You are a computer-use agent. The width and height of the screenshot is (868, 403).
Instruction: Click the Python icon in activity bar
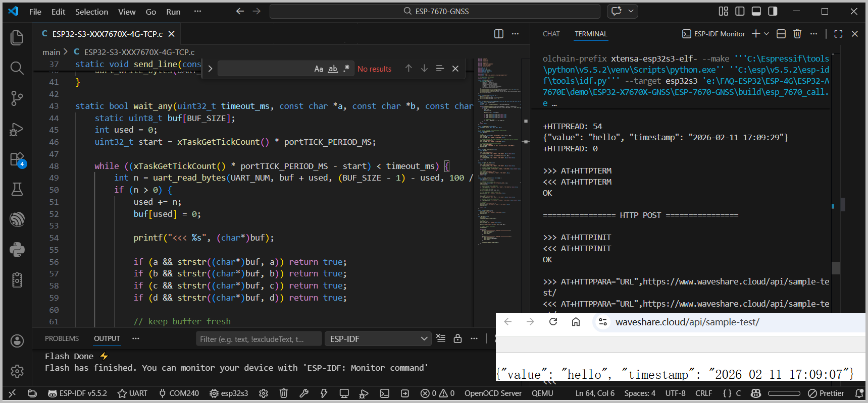(x=17, y=250)
